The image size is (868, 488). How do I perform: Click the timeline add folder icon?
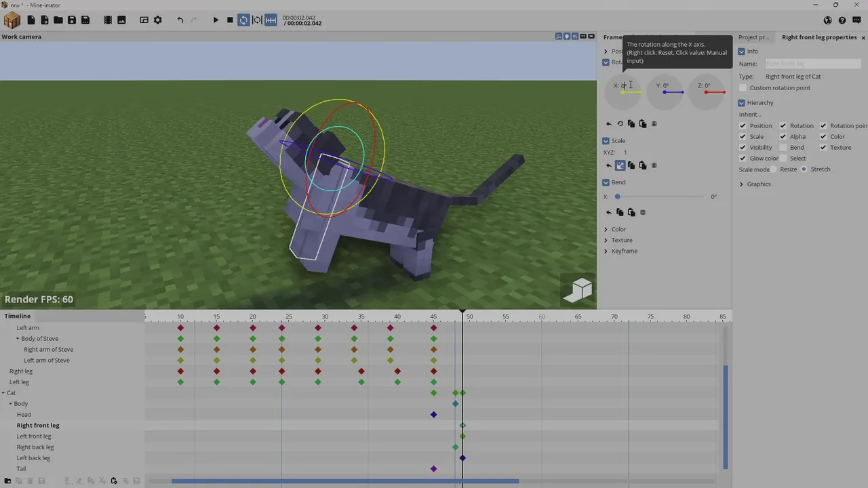pos(7,481)
